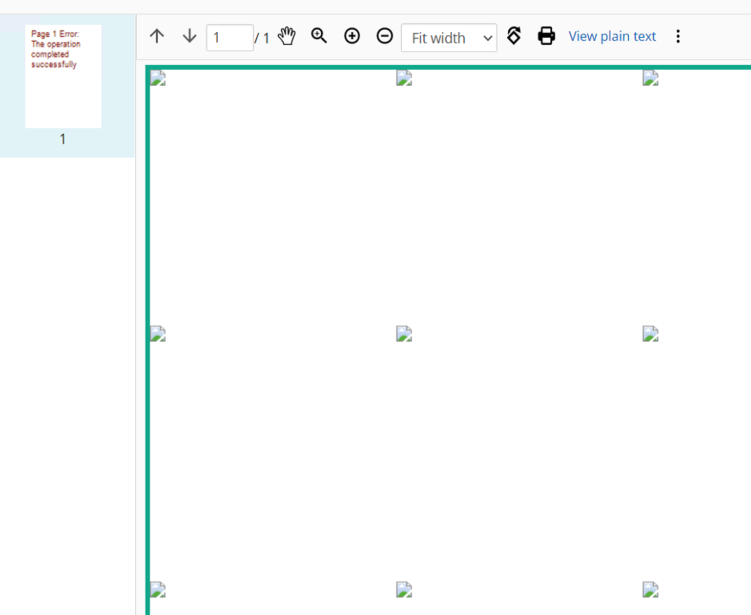Screen dimensions: 751x615
Task: Go to the next page with down arrow
Action: (189, 37)
